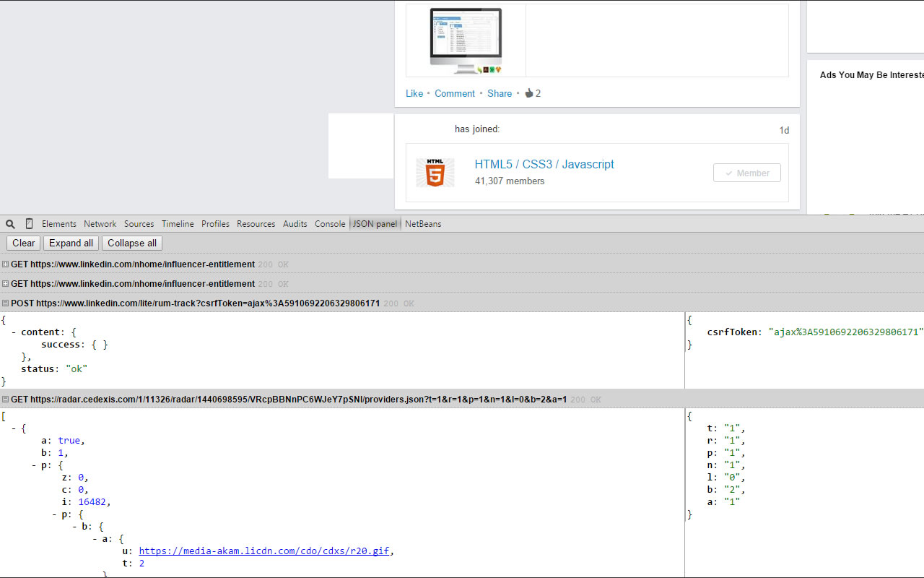Open the Audits tab
924x578 pixels.
295,224
